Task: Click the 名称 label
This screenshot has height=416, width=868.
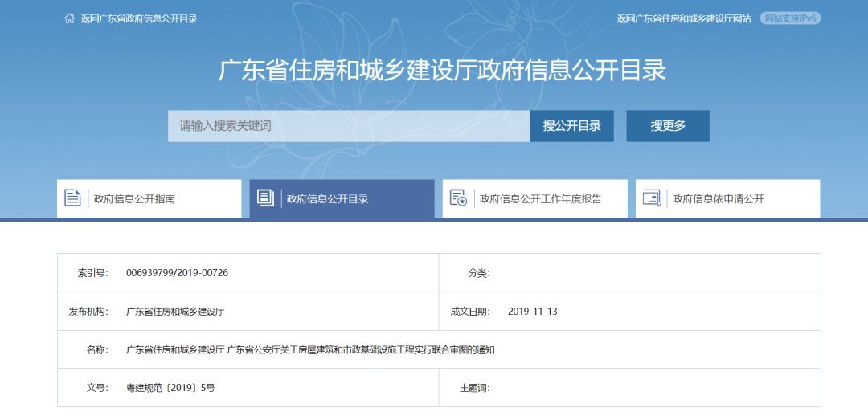Action: [97, 349]
